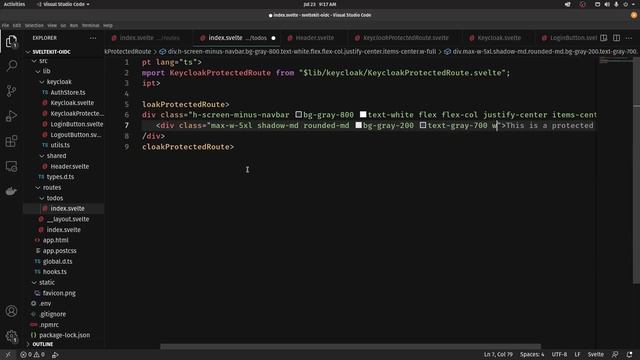The image size is (640, 360).
Task: Open package-lock.json file
Action: coord(64,335)
